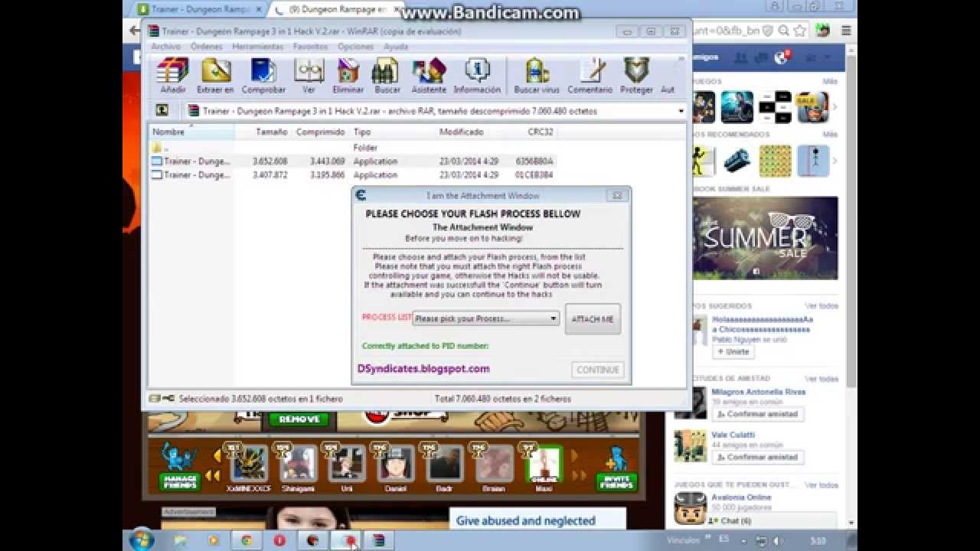Click the Proteger shield icon

[636, 76]
